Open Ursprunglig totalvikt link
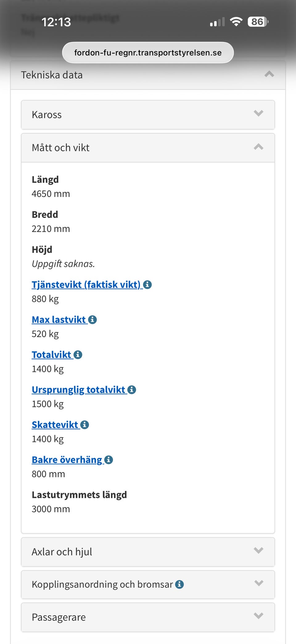The height and width of the screenshot is (644, 296). click(78, 390)
